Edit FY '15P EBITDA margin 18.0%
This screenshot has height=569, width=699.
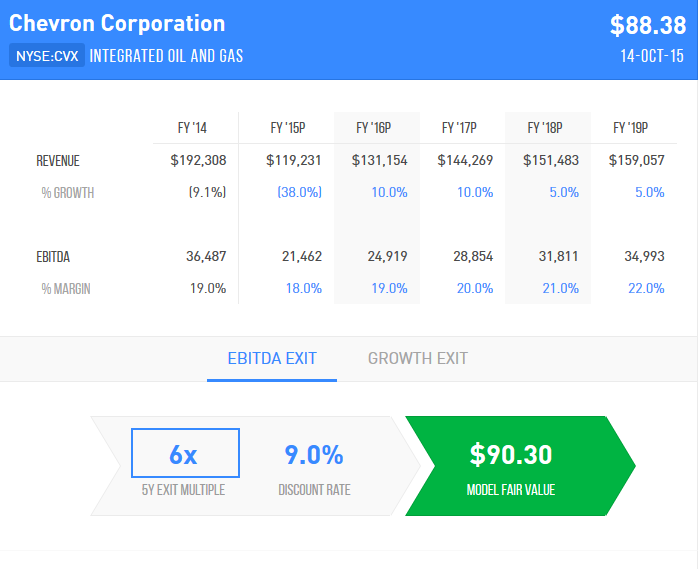coord(304,288)
